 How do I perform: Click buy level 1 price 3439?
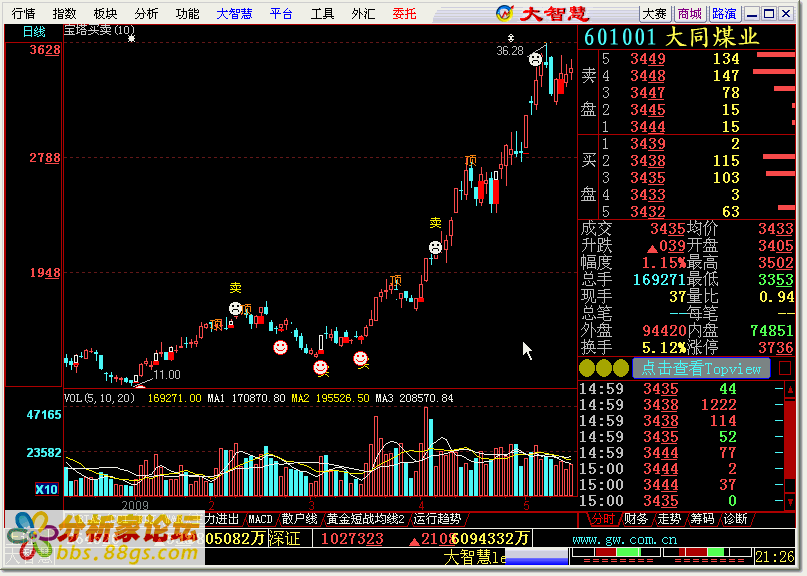tap(647, 144)
